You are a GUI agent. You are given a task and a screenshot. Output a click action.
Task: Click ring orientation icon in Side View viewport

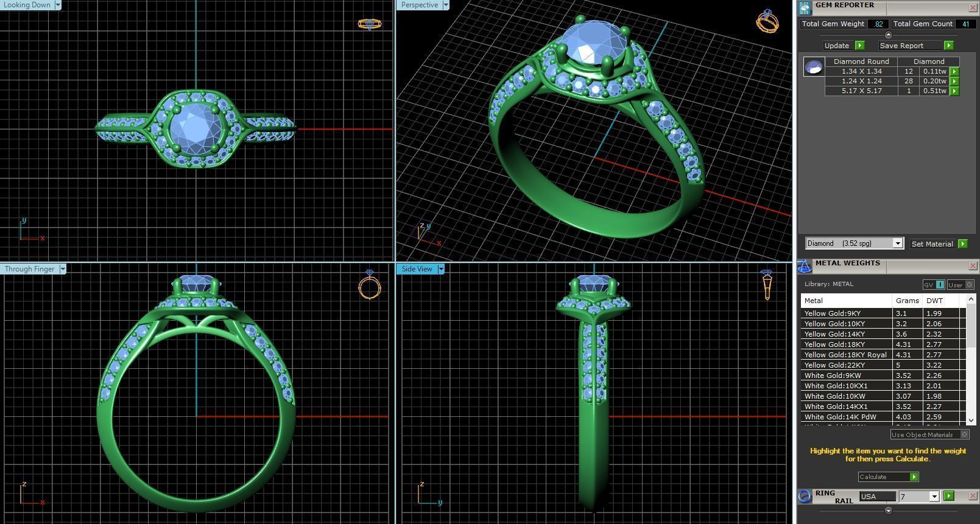point(767,285)
